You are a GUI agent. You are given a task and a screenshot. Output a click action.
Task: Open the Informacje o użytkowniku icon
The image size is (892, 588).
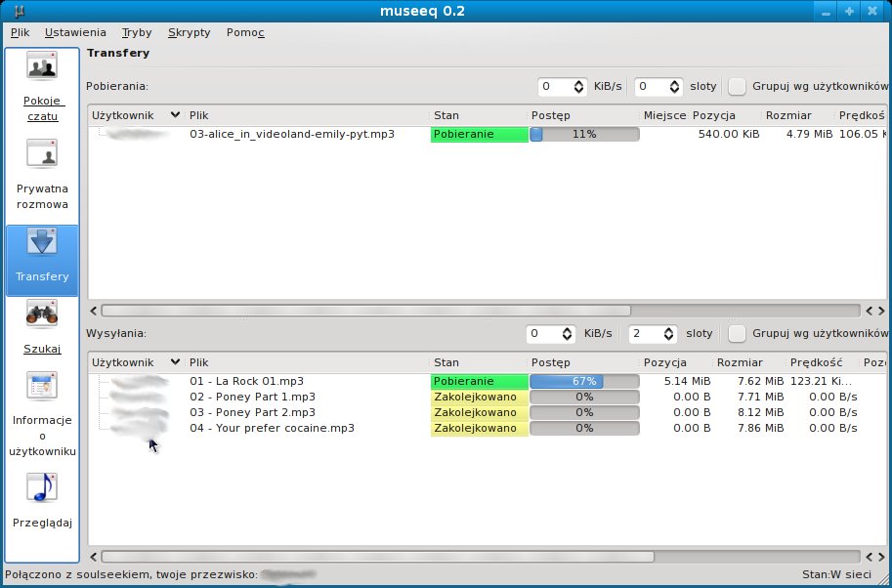coord(42,386)
